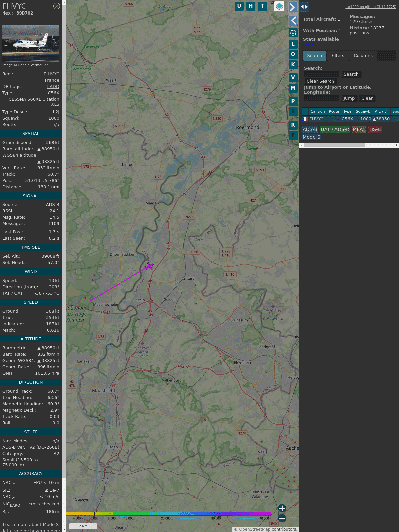The height and width of the screenshot is (532, 399).
Task: Open the F-HVYC registration link
Action: (x=51, y=74)
